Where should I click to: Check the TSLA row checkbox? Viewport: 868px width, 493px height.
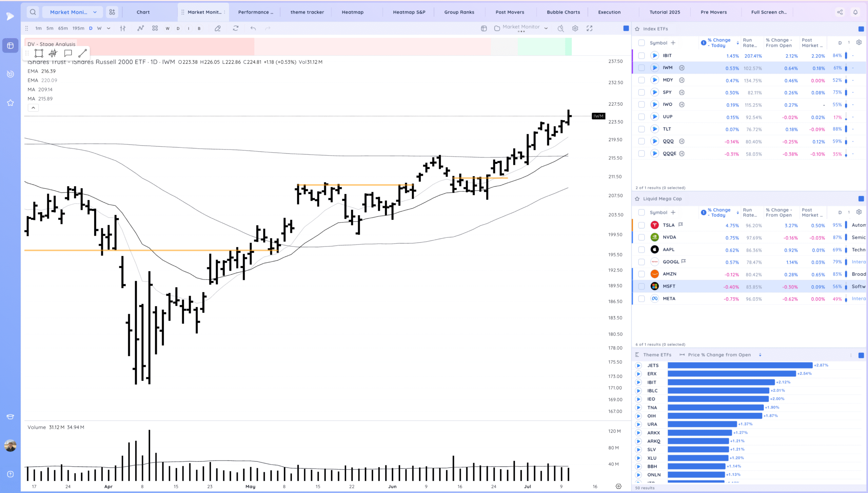pyautogui.click(x=641, y=225)
